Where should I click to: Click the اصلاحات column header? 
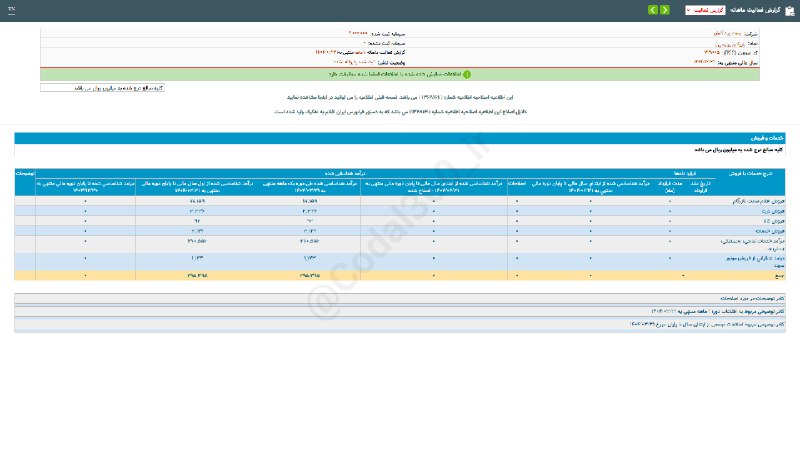point(517,187)
